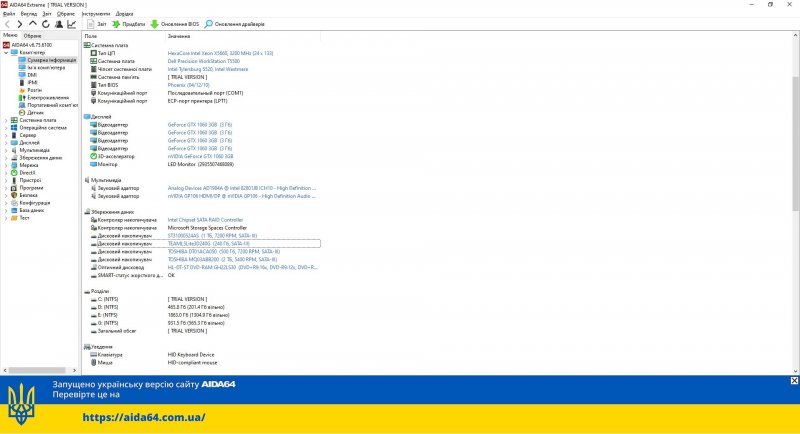The width and height of the screenshot is (800, 434).
Task: Click Оновлення драйверів toolbar button
Action: coord(233,23)
